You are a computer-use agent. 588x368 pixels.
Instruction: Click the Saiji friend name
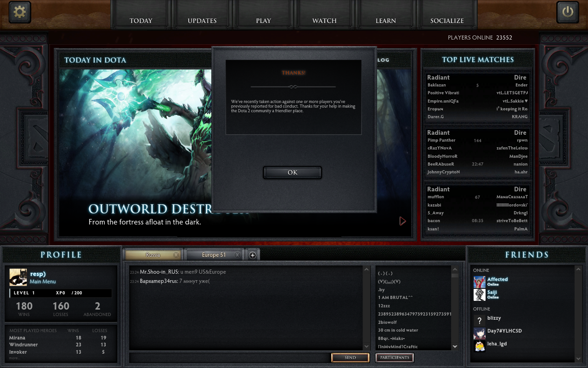tap(492, 292)
